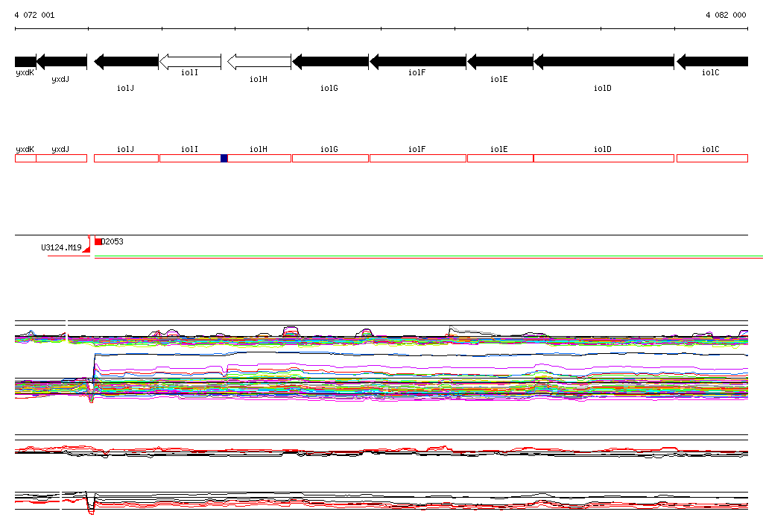Pick the black iolF gene arrow
Image resolution: width=763 pixels, height=532 pixels.
[x=417, y=61]
